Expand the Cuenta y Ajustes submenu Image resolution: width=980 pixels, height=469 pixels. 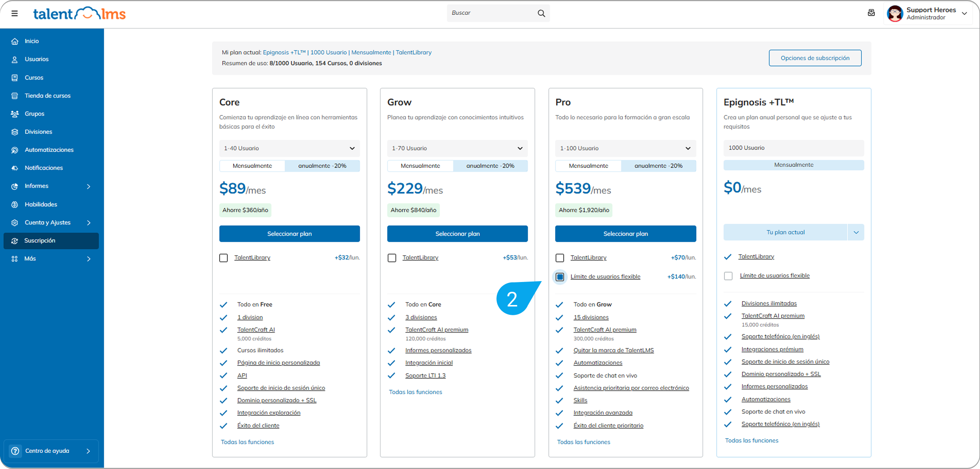[89, 223]
